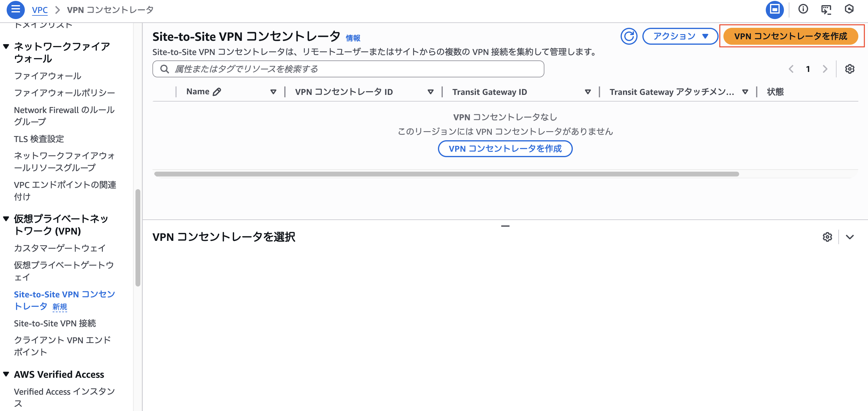Select カスタマーゲートウェイ in sidebar
Viewport: 868px width, 411px height.
59,248
